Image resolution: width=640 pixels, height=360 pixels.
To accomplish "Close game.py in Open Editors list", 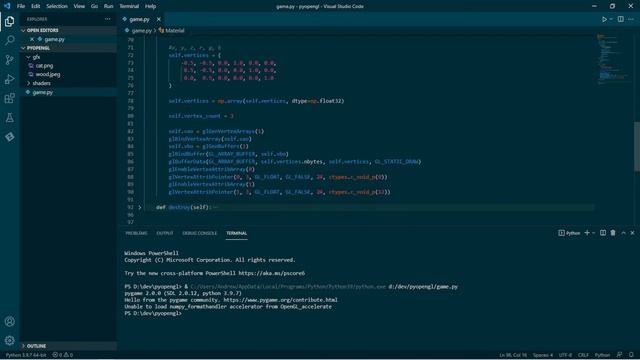I will coord(32,39).
